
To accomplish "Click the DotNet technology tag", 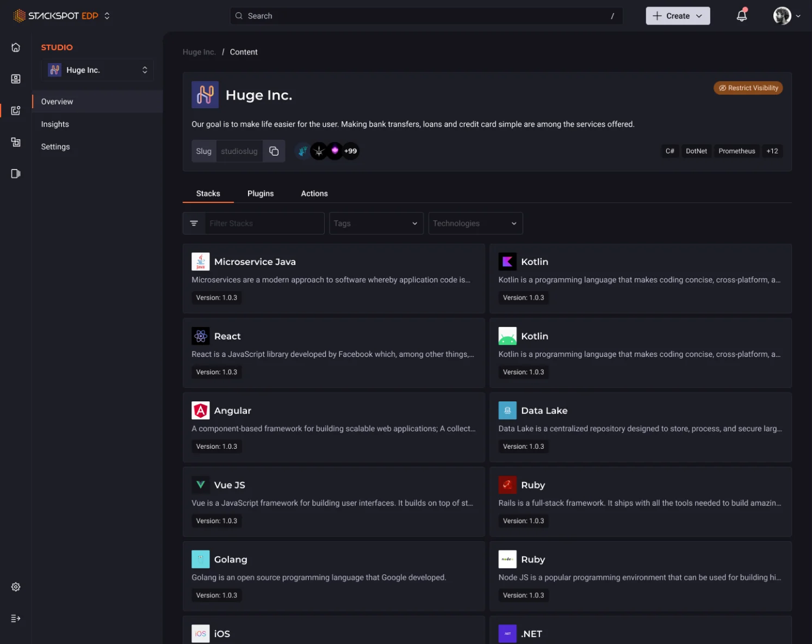I will tap(696, 151).
